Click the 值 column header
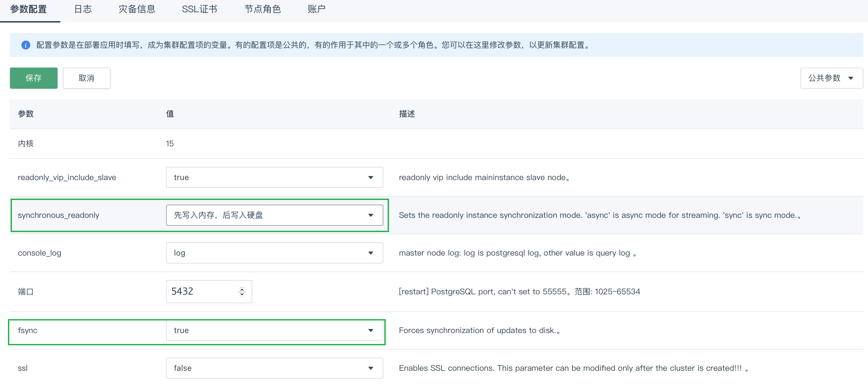Screen dimensions: 868x386 [x=170, y=114]
